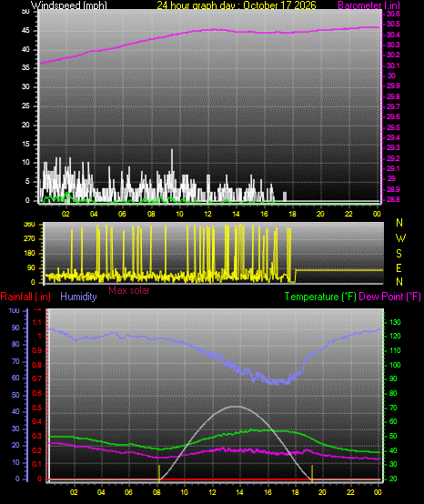Click humidity axis value 100

15,310
